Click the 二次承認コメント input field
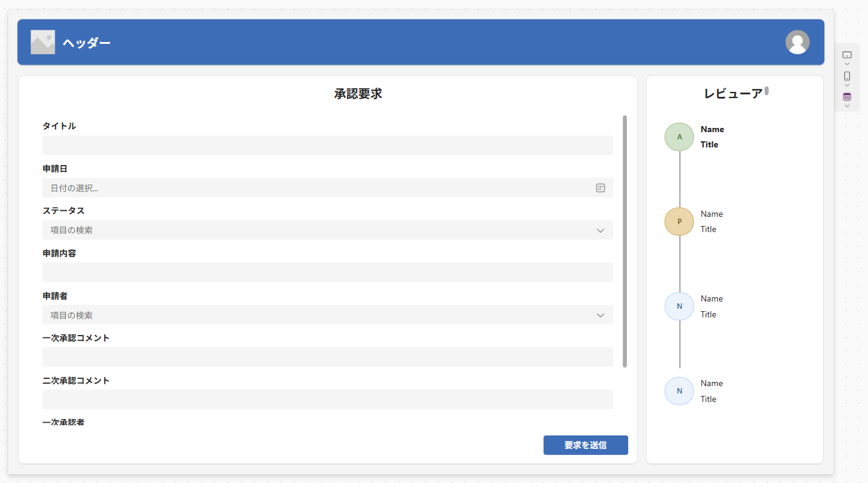This screenshot has height=483, width=868. click(327, 400)
